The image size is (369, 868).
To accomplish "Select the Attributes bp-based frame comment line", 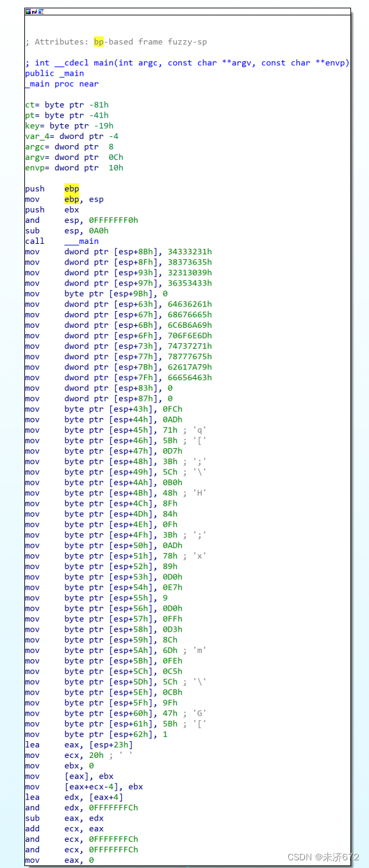I will (x=116, y=42).
